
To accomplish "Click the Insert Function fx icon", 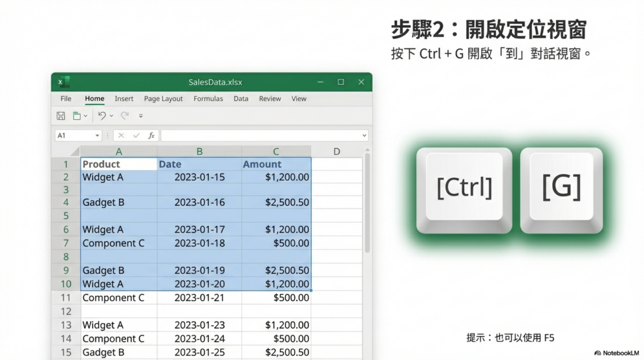I will point(151,135).
